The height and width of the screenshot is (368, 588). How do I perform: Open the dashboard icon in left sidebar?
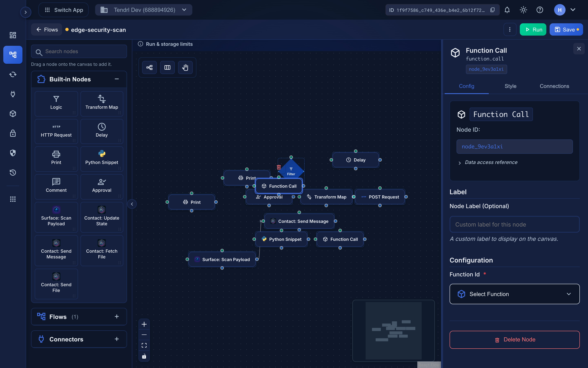click(x=13, y=35)
